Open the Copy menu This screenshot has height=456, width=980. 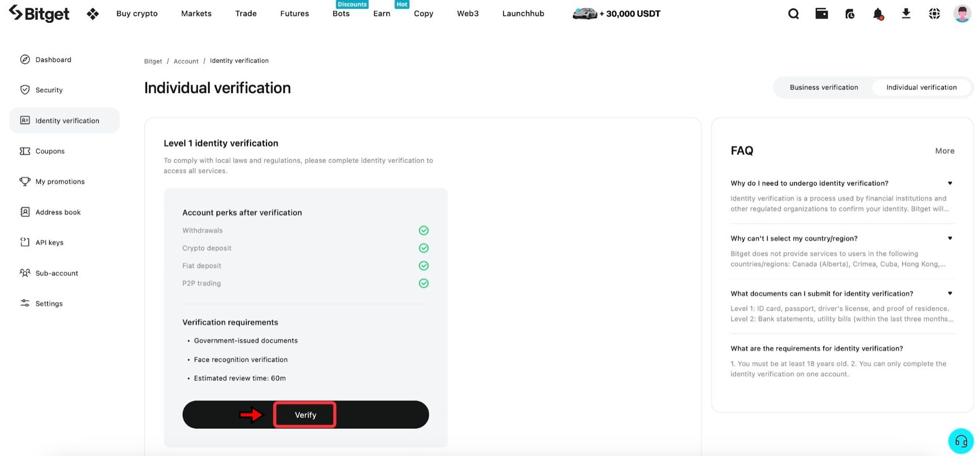(x=423, y=14)
